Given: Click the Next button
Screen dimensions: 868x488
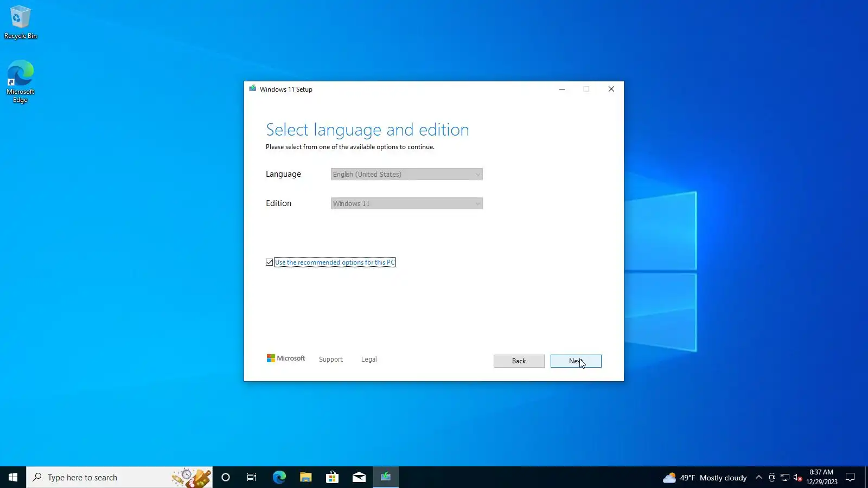Looking at the screenshot, I should tap(576, 361).
